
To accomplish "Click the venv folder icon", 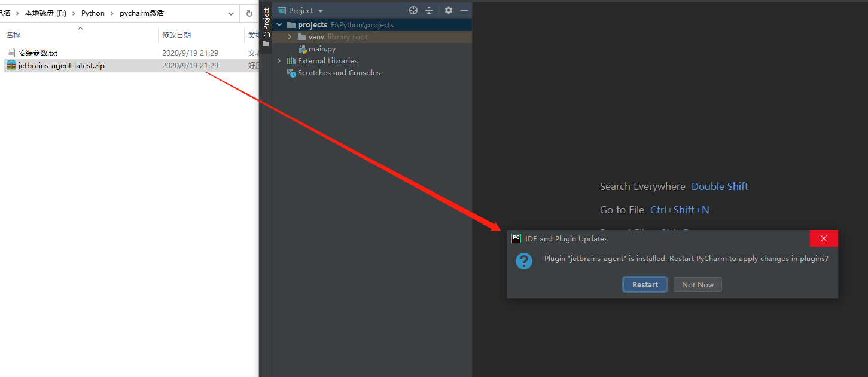I will [x=302, y=37].
